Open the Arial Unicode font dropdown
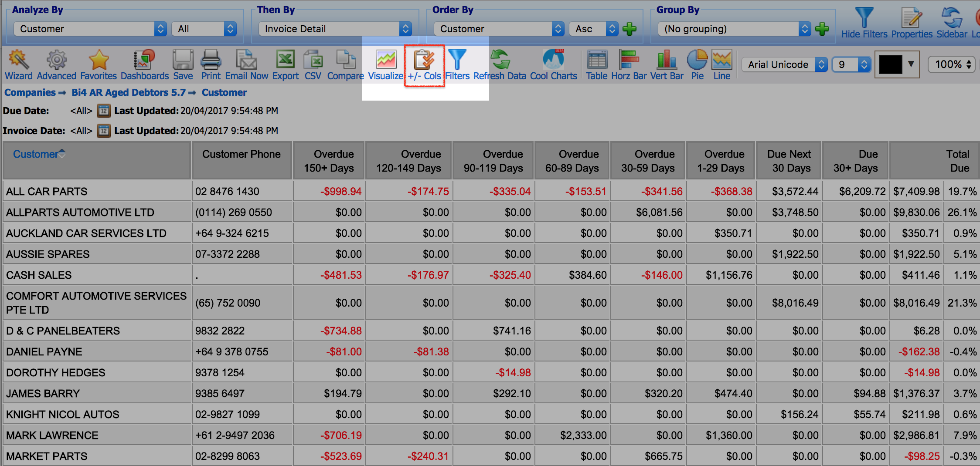Screen dimensions: 980x466 [785, 64]
